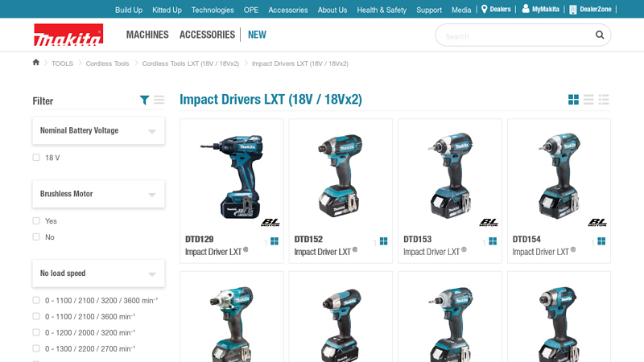The width and height of the screenshot is (644, 362).
Task: Open OPE in top bar
Action: (251, 10)
